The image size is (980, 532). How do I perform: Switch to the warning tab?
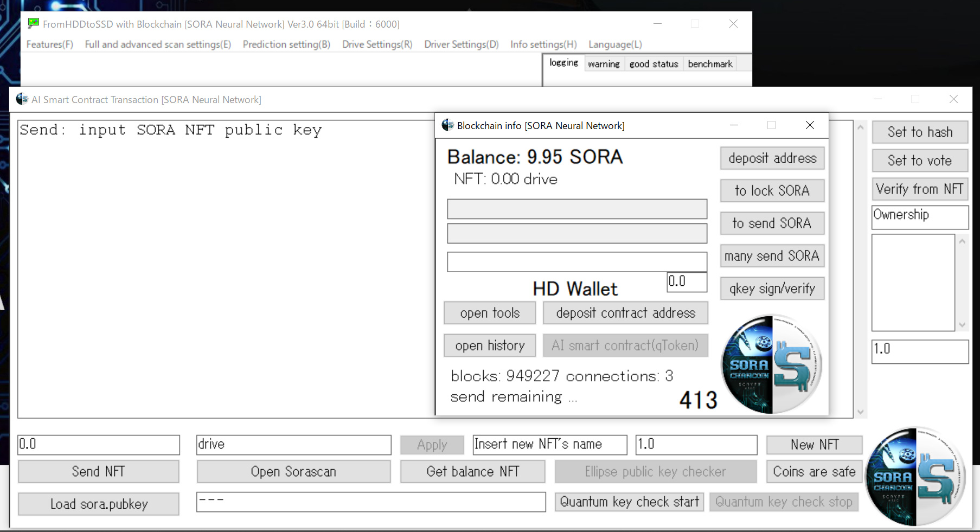(604, 64)
